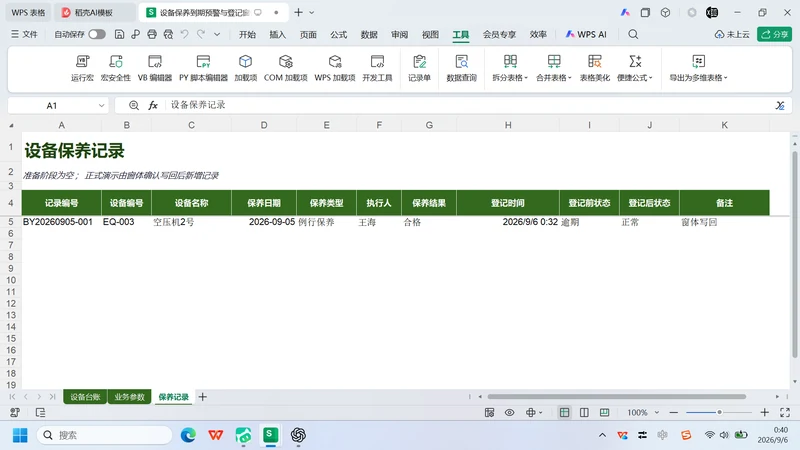Viewport: 800px width, 450px height.
Task: Click the save icon in quick toolbar
Action: pyautogui.click(x=119, y=34)
